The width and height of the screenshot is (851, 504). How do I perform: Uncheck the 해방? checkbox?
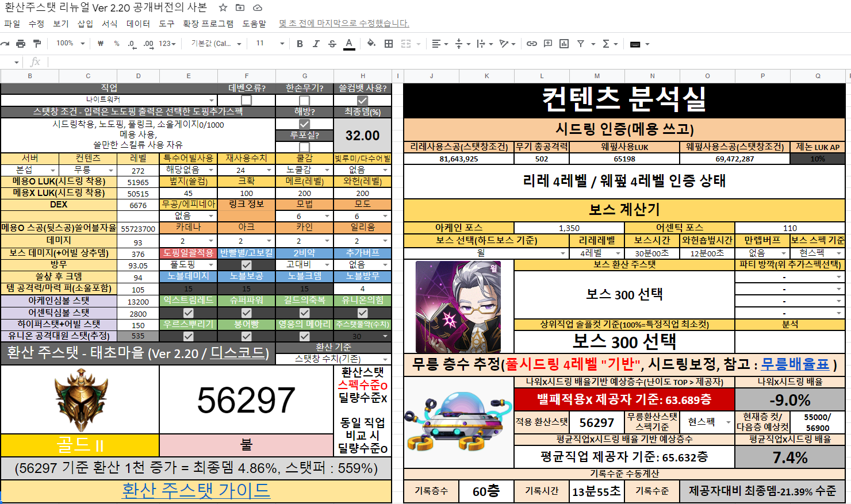(x=304, y=124)
